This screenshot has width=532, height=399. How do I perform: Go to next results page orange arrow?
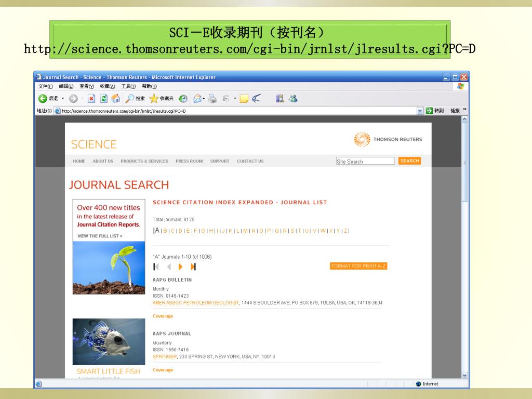coord(180,267)
